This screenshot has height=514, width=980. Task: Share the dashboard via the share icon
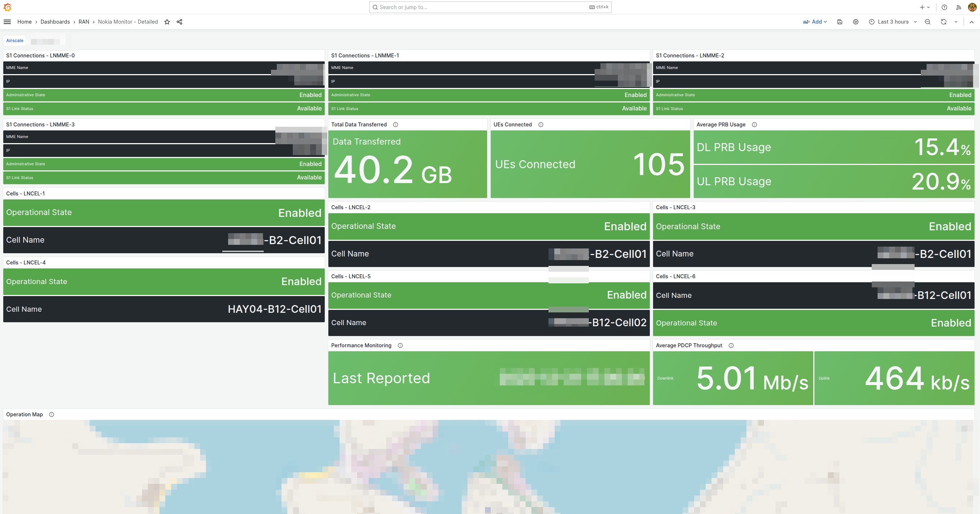tap(179, 22)
